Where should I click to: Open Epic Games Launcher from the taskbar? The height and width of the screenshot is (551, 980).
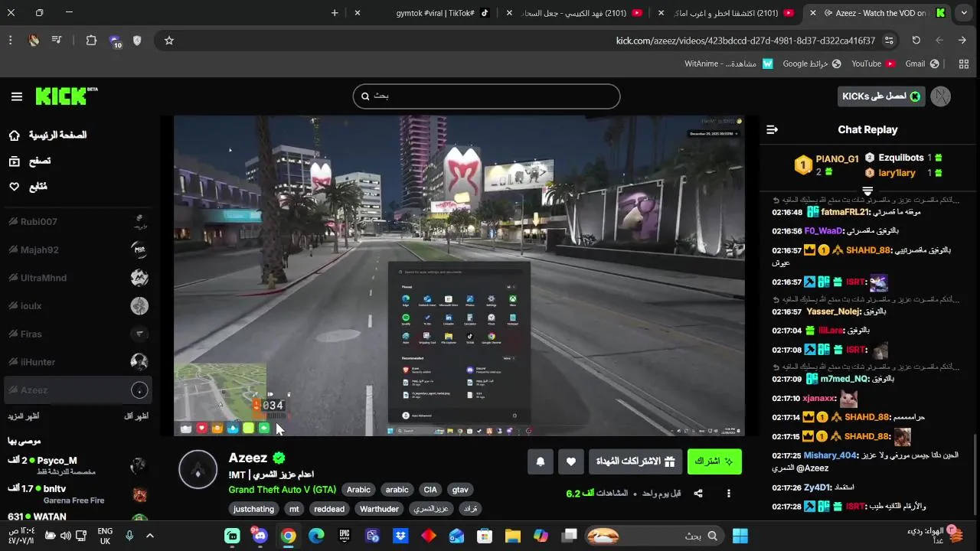click(345, 536)
